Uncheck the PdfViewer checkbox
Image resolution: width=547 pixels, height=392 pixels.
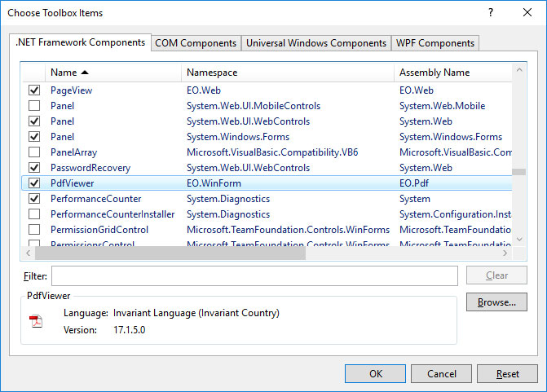click(x=34, y=183)
